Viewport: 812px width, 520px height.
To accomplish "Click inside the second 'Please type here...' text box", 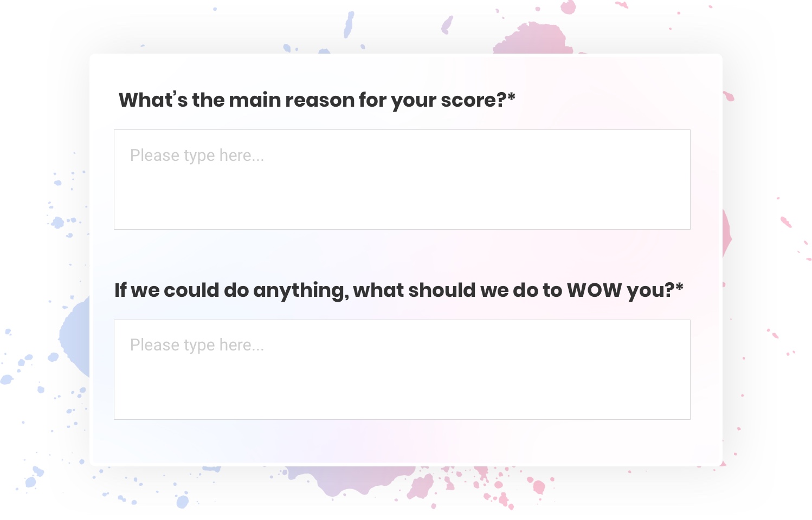I will pyautogui.click(x=402, y=368).
